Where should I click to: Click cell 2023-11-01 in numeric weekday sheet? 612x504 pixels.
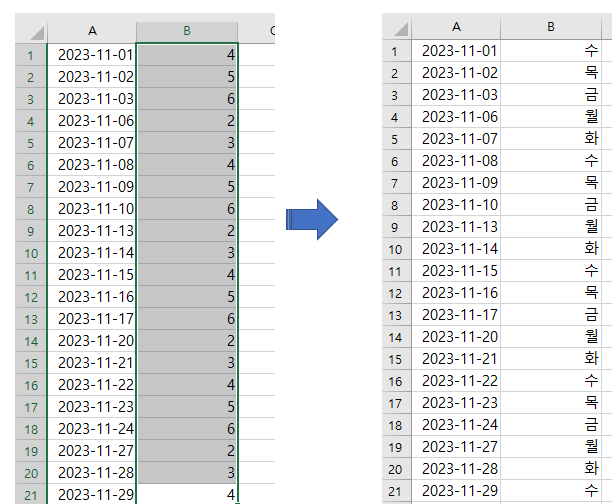[x=92, y=55]
